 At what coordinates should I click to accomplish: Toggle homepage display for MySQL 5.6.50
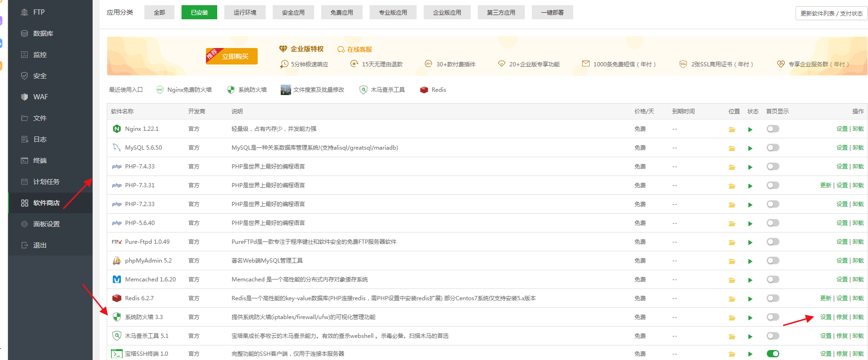[x=773, y=148]
